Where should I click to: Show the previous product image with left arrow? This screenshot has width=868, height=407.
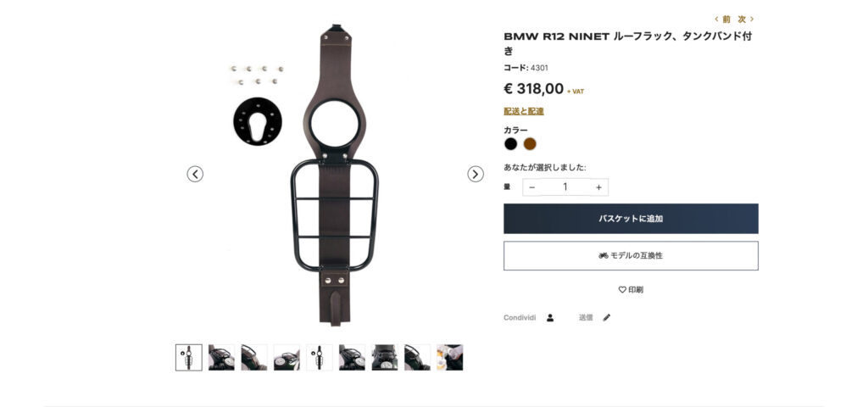[x=195, y=174]
